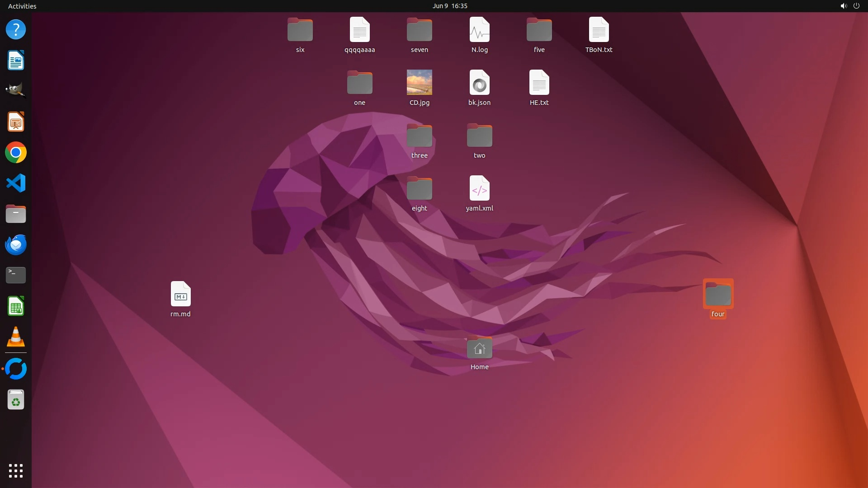Open LibreOffice Calc from dock
This screenshot has width=868, height=488.
coord(16,306)
